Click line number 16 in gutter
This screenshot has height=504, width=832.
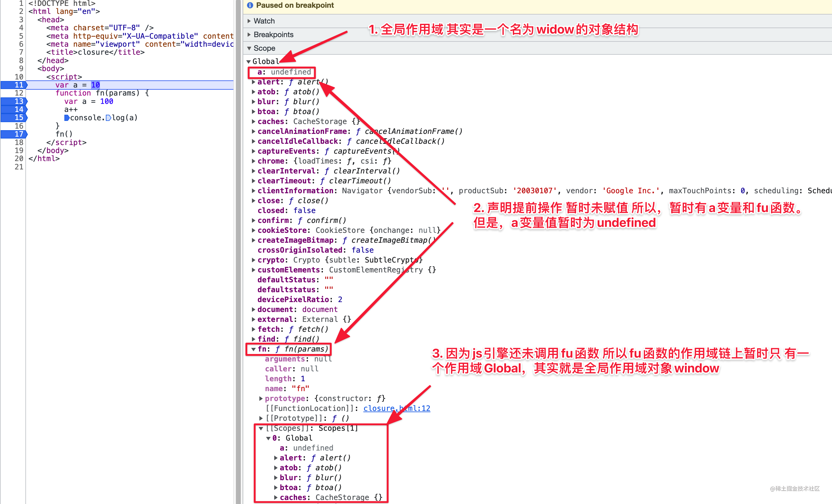(x=19, y=126)
